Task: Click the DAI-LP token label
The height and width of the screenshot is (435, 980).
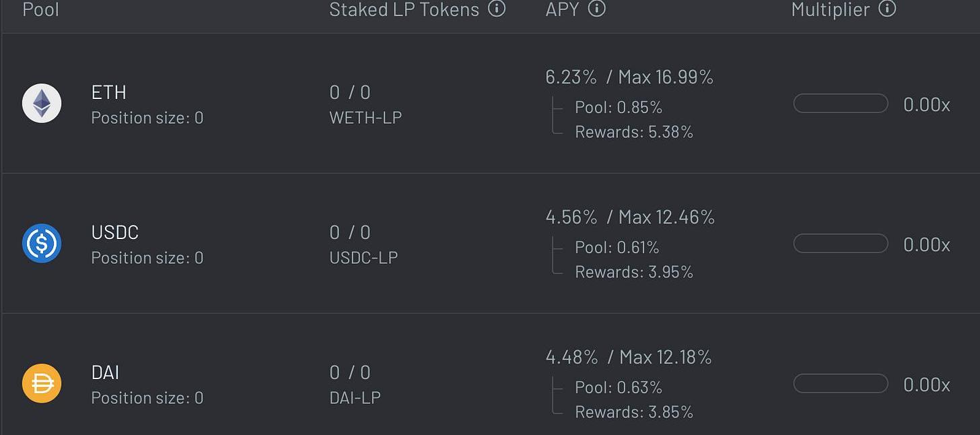Action: pos(355,398)
